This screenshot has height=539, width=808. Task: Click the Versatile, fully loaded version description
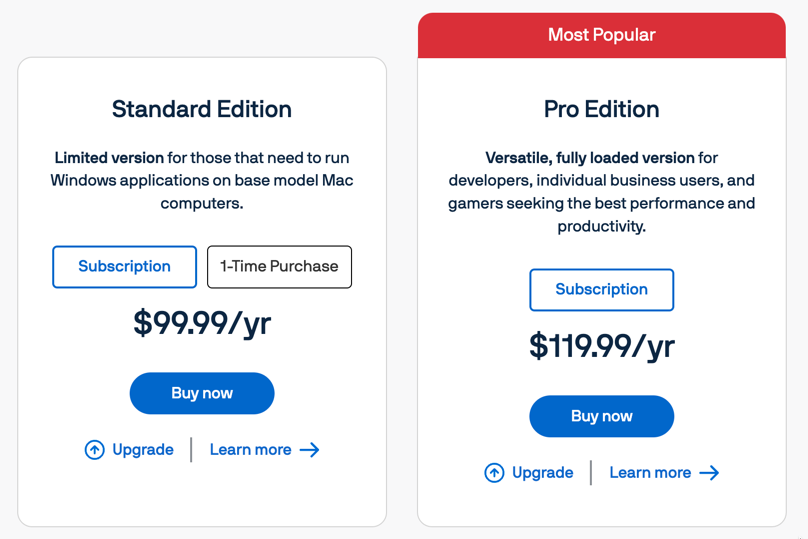(601, 192)
